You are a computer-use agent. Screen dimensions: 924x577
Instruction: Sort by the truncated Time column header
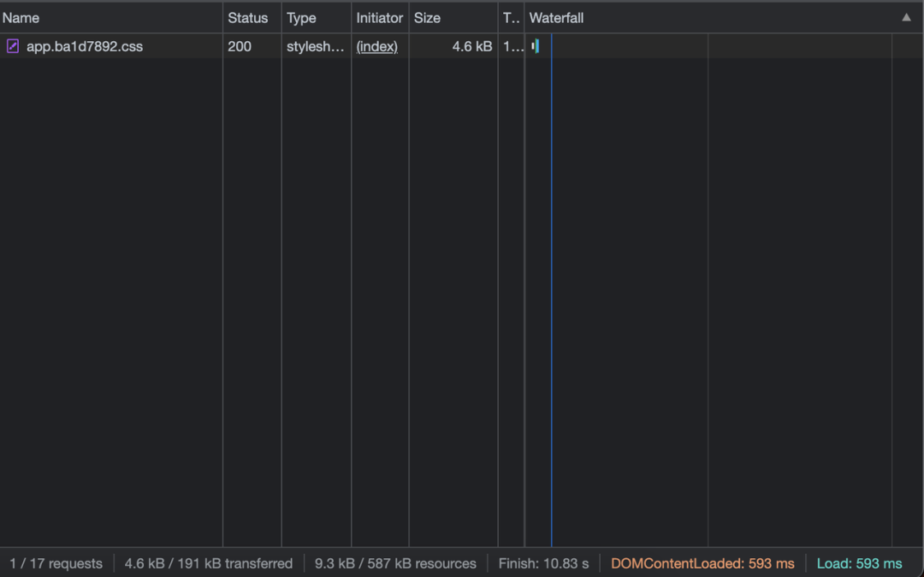point(511,18)
